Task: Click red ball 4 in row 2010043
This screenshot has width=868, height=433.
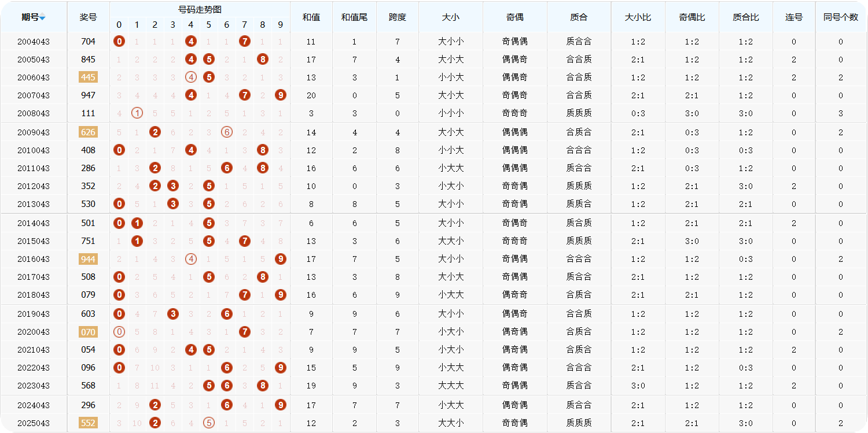Action: (x=191, y=150)
